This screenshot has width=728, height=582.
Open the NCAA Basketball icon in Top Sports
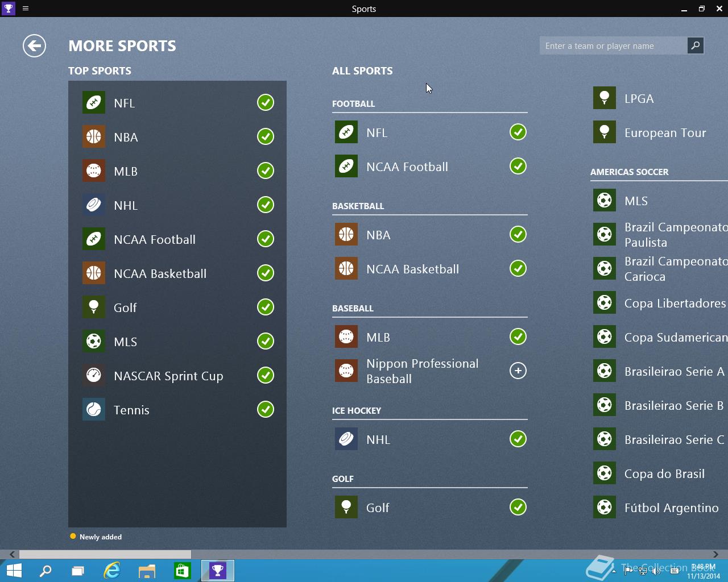pos(94,273)
